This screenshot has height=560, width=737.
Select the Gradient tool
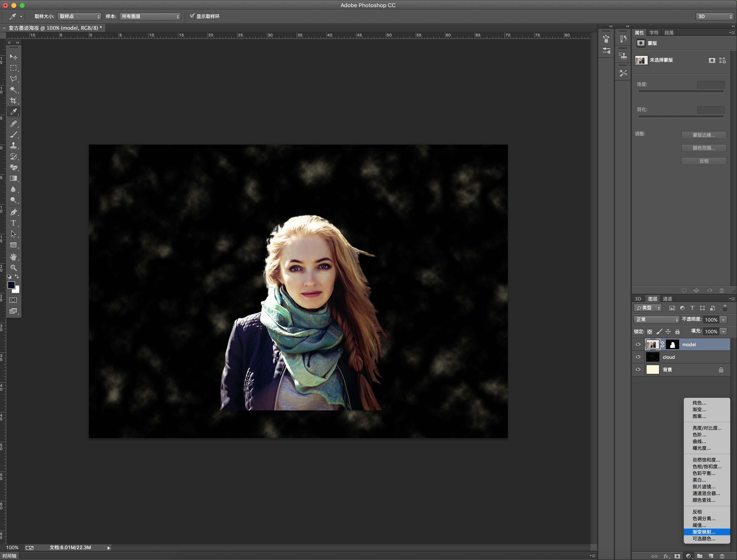pyautogui.click(x=13, y=178)
